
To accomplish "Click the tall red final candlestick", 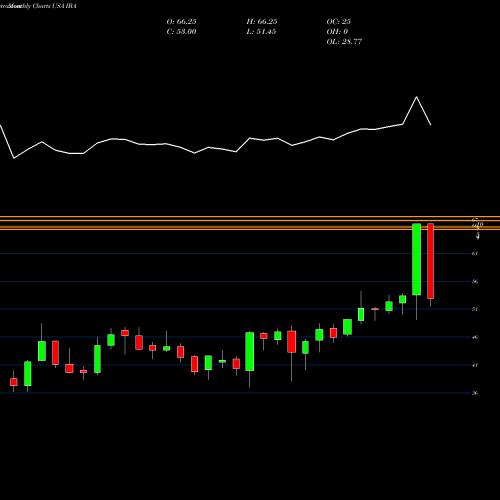I will [x=430, y=261].
